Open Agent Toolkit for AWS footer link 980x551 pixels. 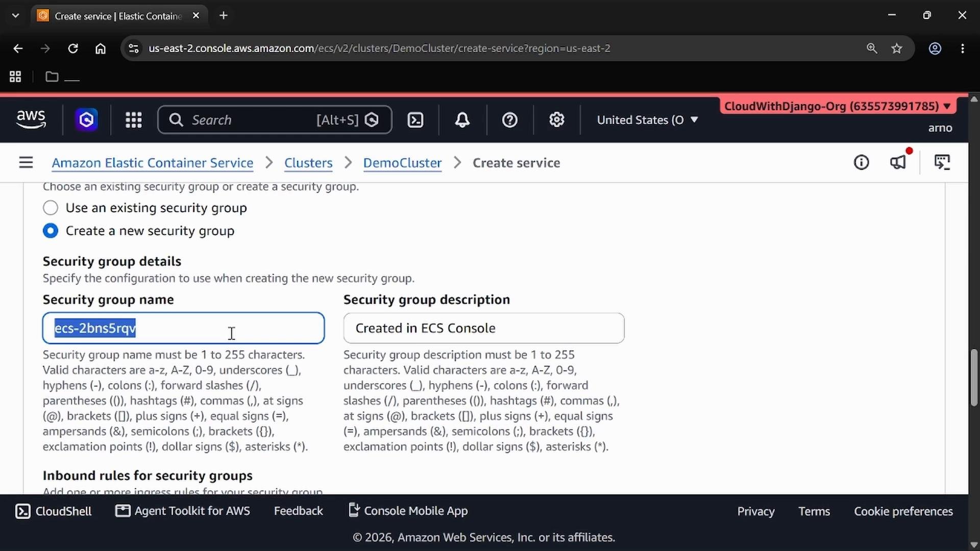click(x=183, y=511)
